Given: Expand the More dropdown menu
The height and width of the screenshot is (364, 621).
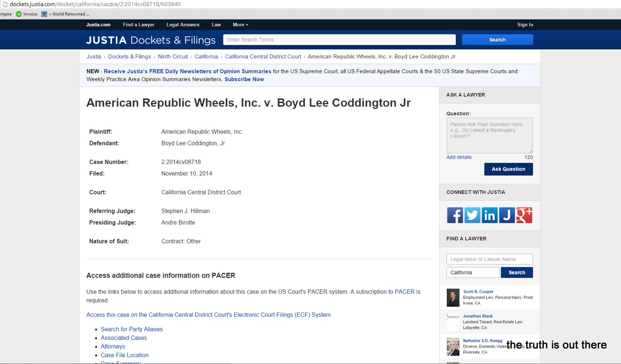Looking at the screenshot, I should pyautogui.click(x=240, y=25).
